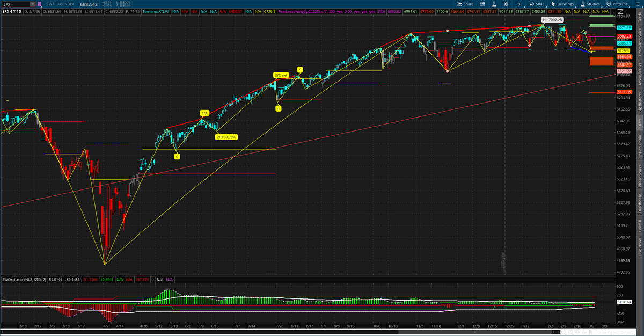Click the yellow 6729.3 price axis tag
Image resolution: width=644 pixels, height=336 pixels.
pos(623,50)
